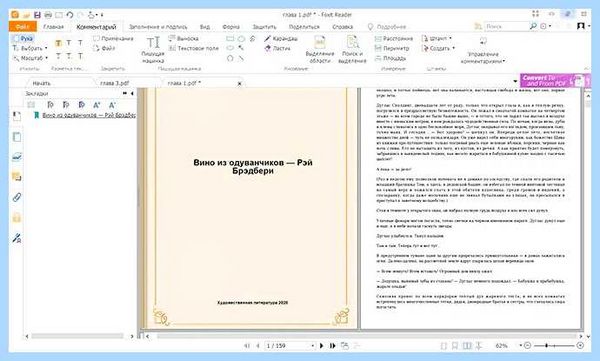The width and height of the screenshot is (600, 361).
Task: Open the zoom percentage dropdown near 62%
Action: click(520, 345)
